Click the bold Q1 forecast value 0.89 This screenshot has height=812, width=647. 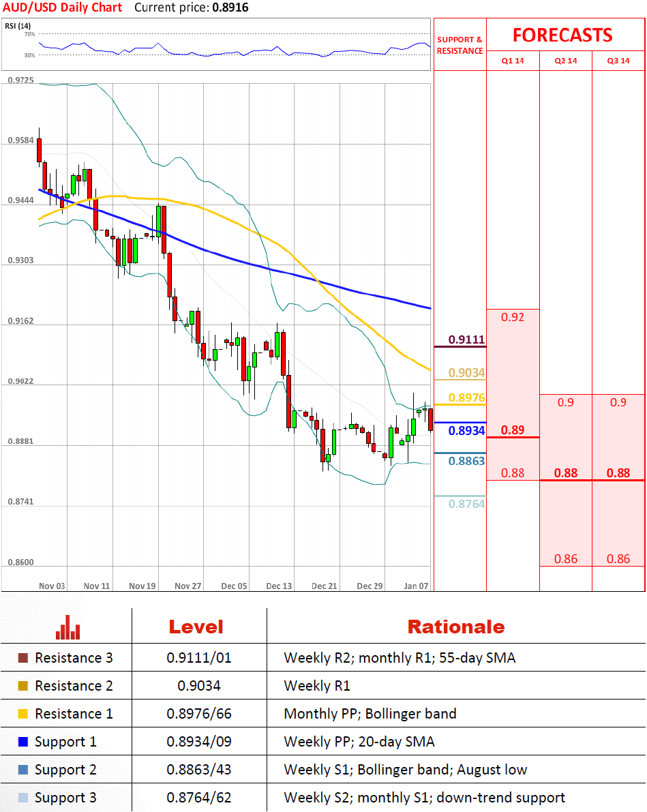tap(512, 430)
